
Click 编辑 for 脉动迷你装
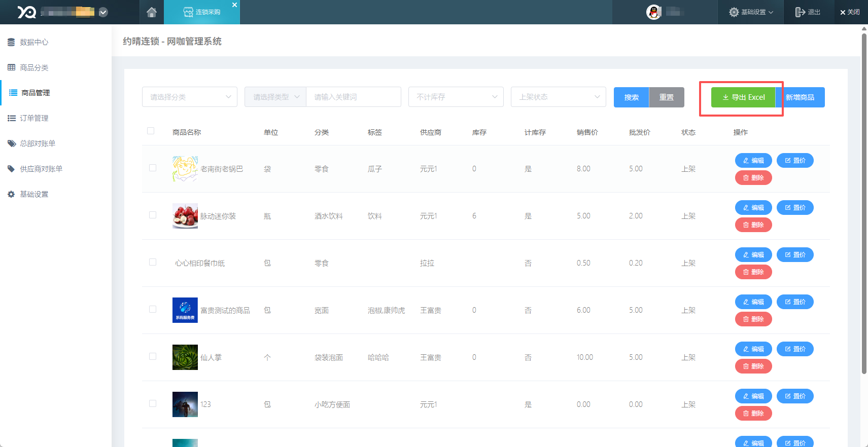(753, 207)
